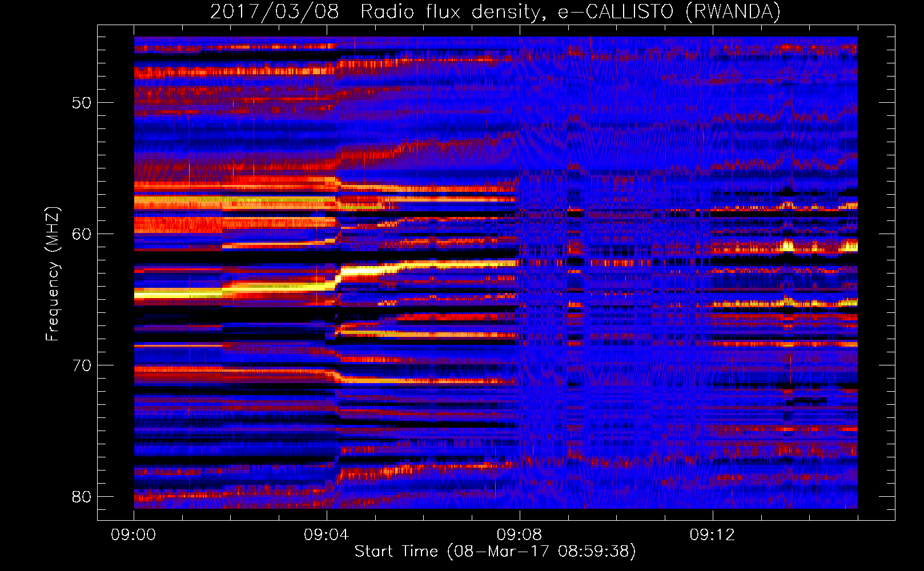Screen dimensions: 924x571
Task: Click the 'Frequency (MHZ)' axis label
Action: [x=53, y=274]
